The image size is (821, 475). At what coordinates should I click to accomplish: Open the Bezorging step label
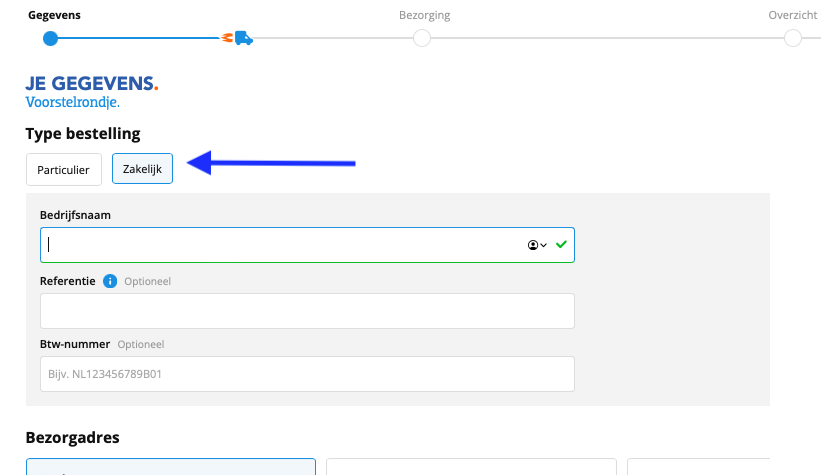click(x=424, y=15)
